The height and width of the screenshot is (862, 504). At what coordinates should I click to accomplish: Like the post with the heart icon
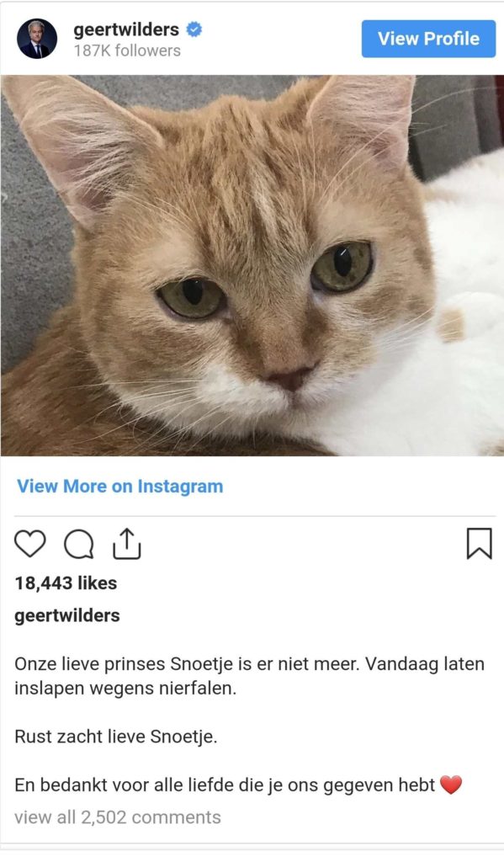point(29,544)
